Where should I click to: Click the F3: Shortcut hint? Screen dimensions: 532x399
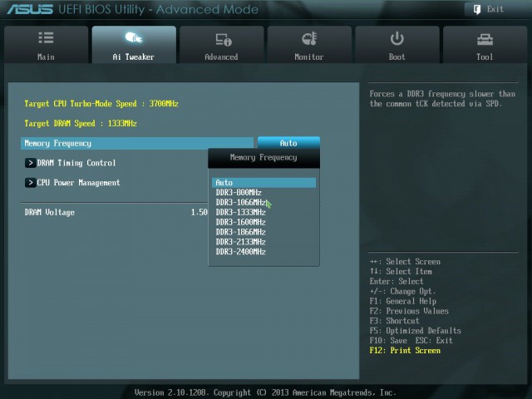(394, 321)
